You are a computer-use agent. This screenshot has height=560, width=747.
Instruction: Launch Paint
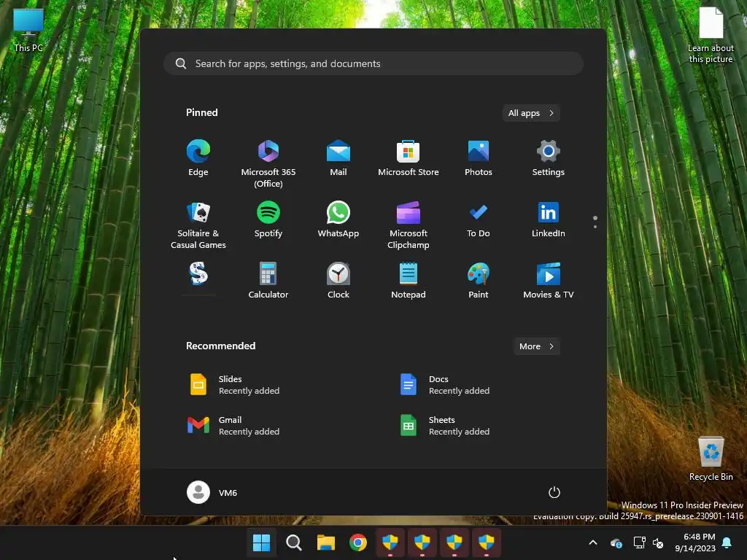479,281
